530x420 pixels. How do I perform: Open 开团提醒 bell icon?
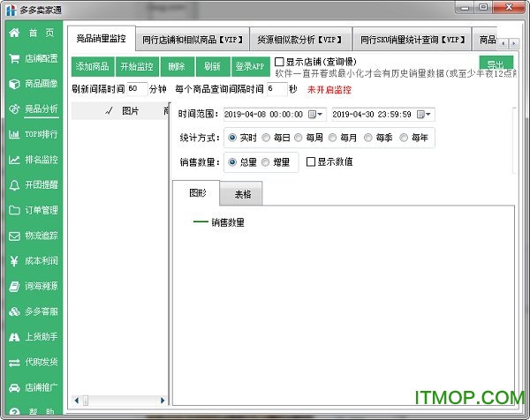pos(14,185)
